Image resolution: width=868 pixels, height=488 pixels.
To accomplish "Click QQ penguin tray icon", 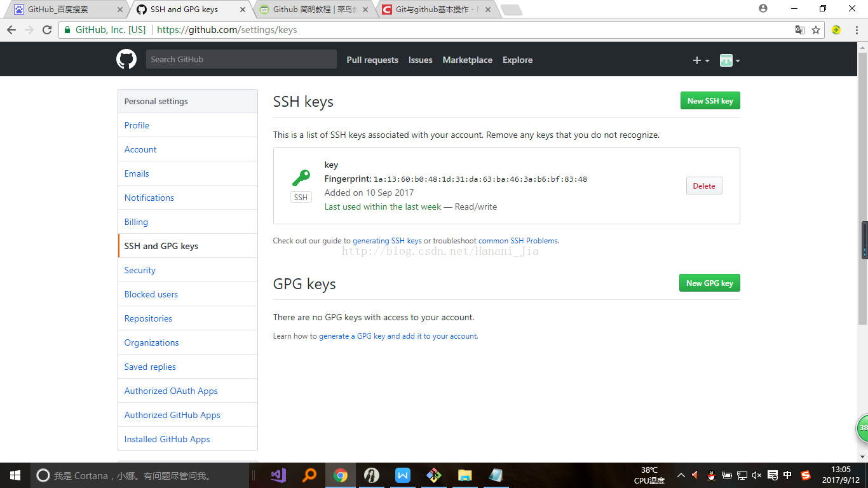I will pos(711,475).
